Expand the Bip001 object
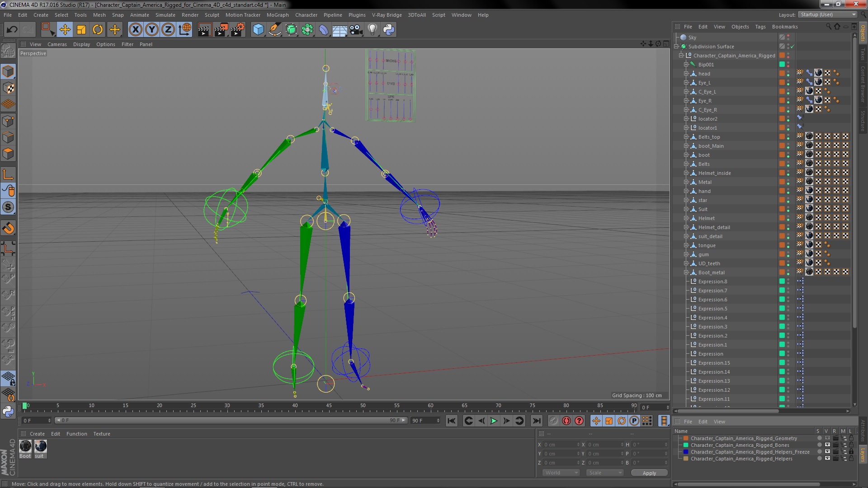The image size is (868, 488). click(686, 65)
